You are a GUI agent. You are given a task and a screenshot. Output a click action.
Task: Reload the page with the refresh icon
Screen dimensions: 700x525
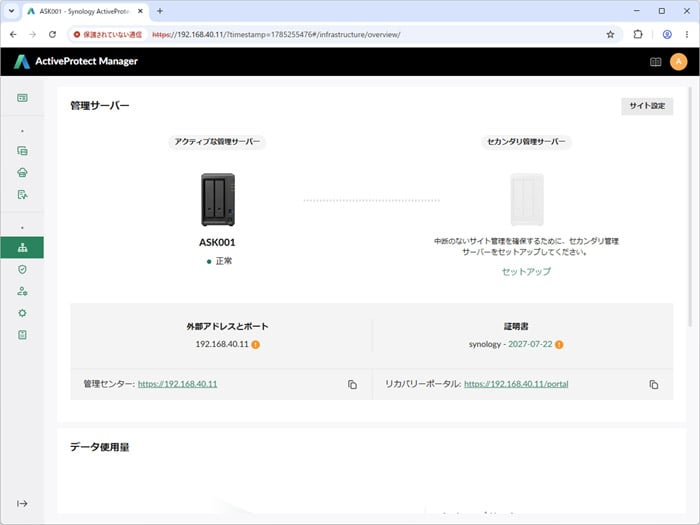pos(52,34)
